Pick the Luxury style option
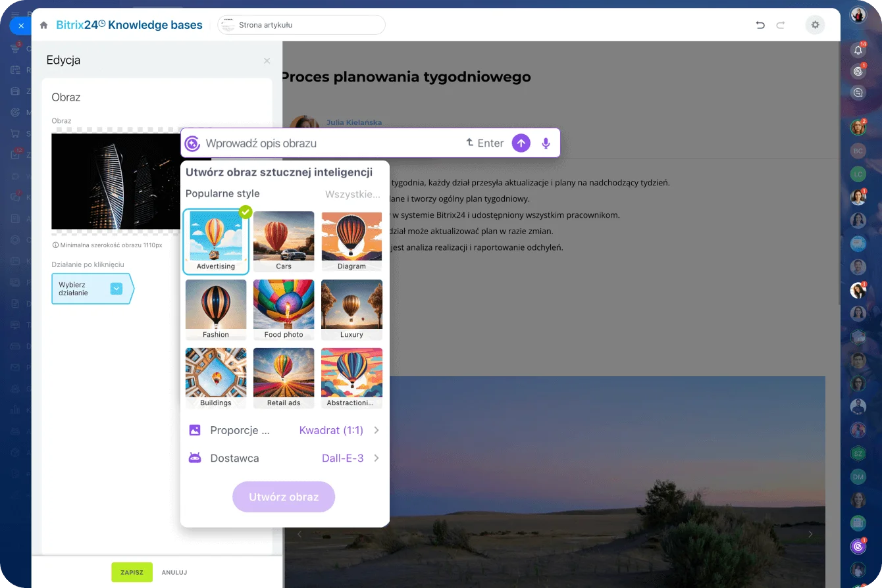Image resolution: width=882 pixels, height=588 pixels. click(x=351, y=309)
